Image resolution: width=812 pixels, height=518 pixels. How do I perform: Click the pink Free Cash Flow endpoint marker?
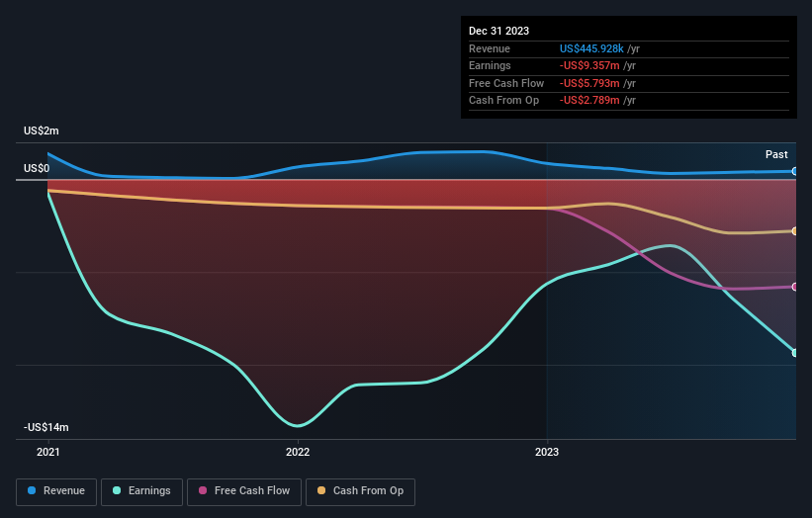795,287
